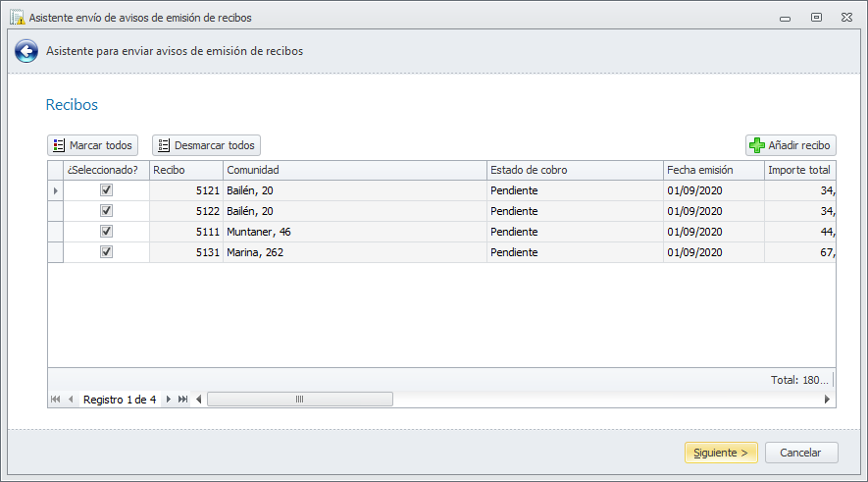Uncheck the checkbox for receipt 5121

pos(107,190)
